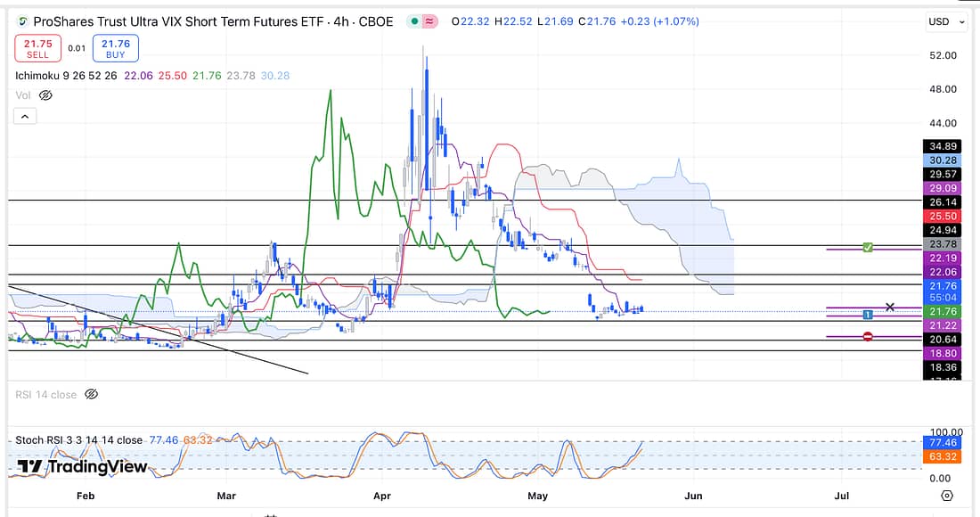Click the ProShares symbol logo icon
Image resolution: width=980 pixels, height=517 pixels.
pyautogui.click(x=22, y=22)
